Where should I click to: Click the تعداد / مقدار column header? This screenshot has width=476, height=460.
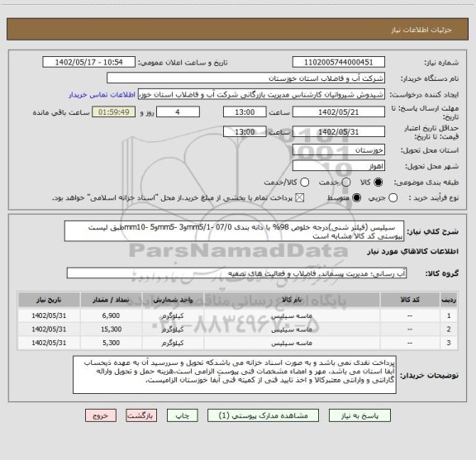click(x=111, y=300)
